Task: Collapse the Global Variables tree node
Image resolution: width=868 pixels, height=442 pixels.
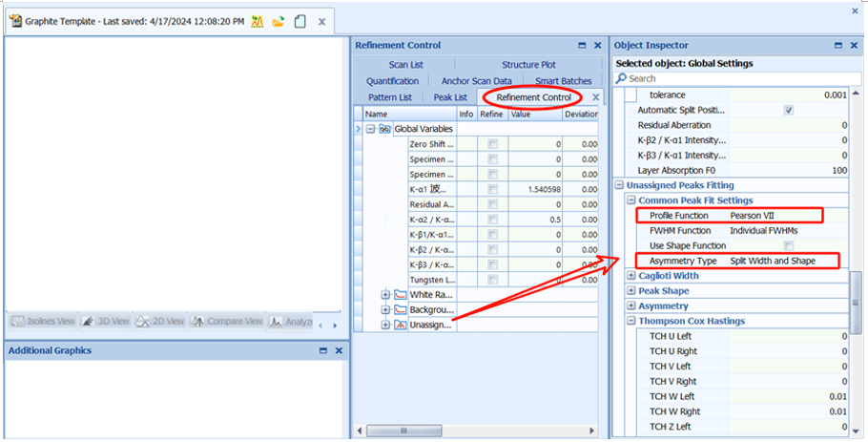Action: (x=371, y=129)
